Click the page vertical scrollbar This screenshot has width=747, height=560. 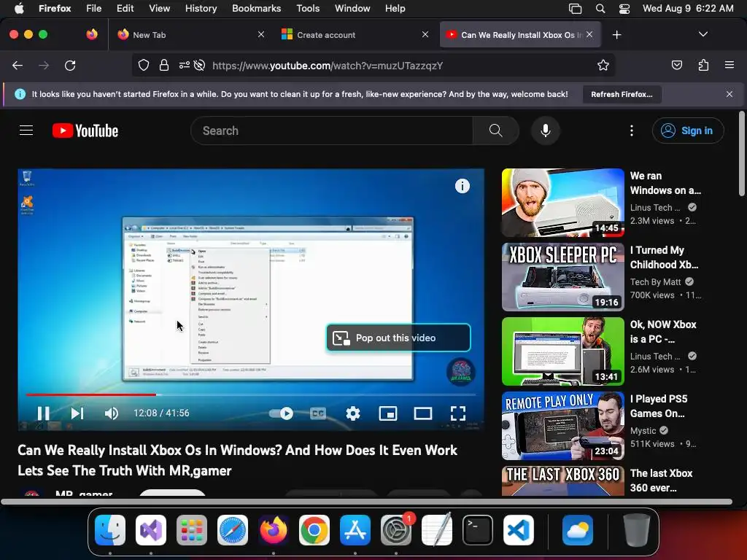coord(742,153)
